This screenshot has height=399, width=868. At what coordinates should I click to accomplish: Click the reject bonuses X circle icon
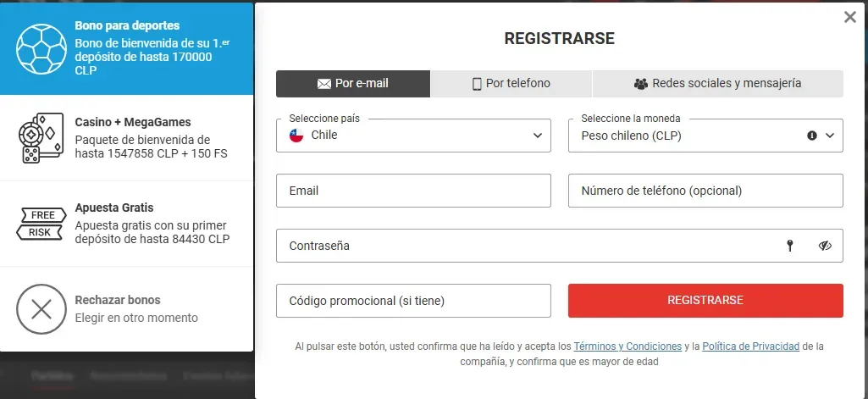41,308
